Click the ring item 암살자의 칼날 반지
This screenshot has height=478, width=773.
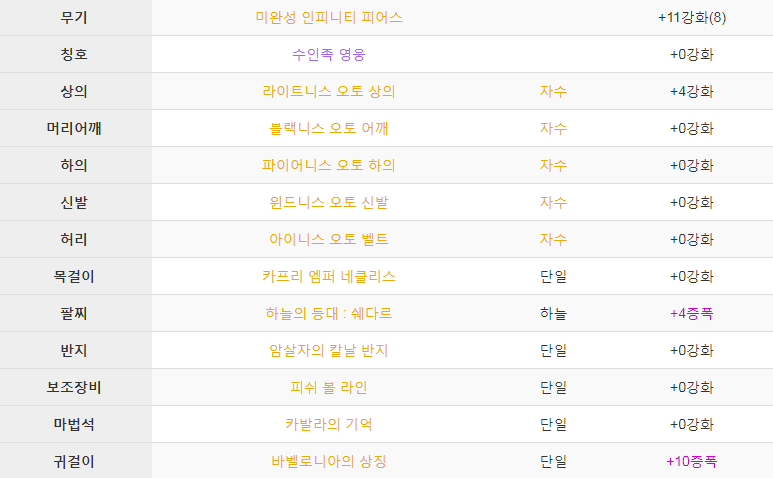click(329, 350)
